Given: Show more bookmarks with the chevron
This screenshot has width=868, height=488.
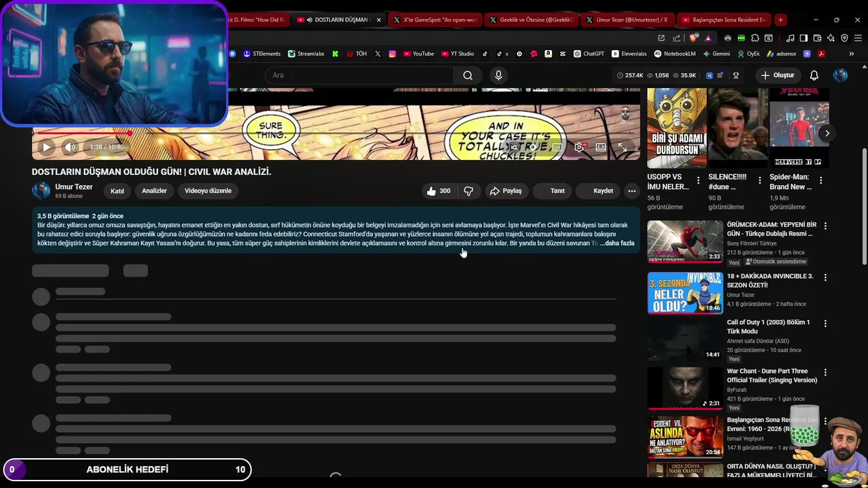Looking at the screenshot, I should click(852, 54).
